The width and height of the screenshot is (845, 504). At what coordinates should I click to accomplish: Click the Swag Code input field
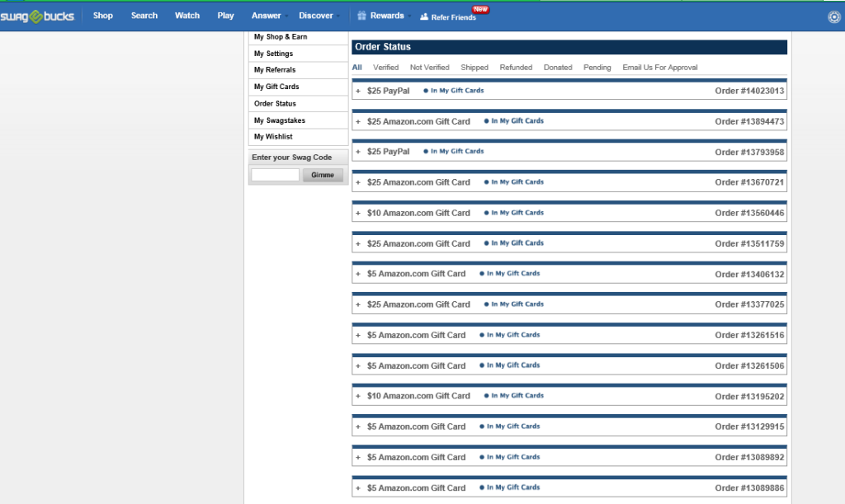click(275, 175)
